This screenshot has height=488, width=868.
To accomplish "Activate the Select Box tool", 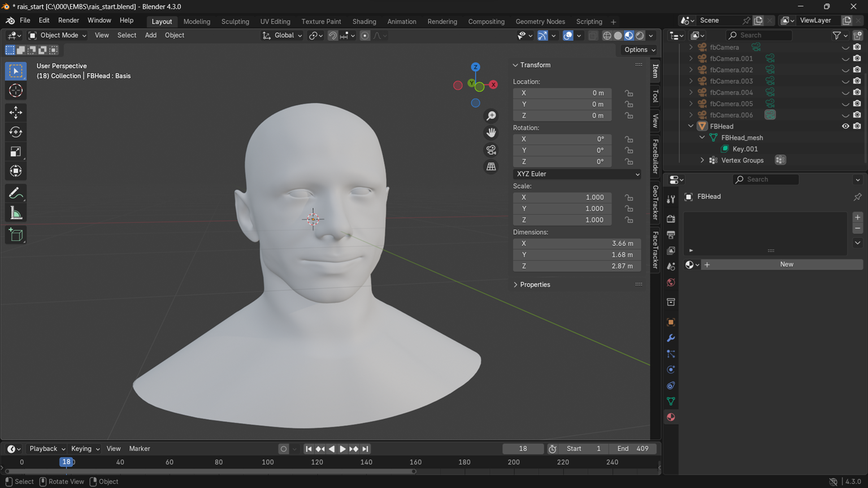I will 16,71.
